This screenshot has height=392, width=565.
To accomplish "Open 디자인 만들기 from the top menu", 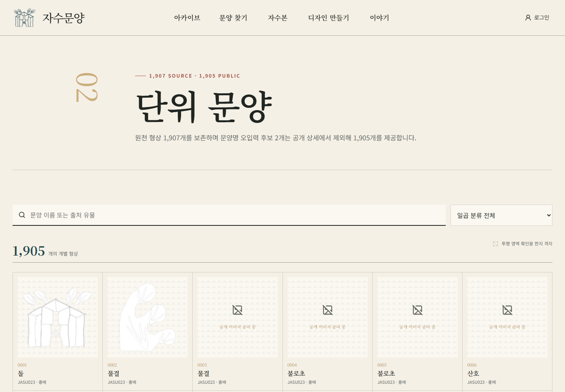I will click(x=329, y=18).
